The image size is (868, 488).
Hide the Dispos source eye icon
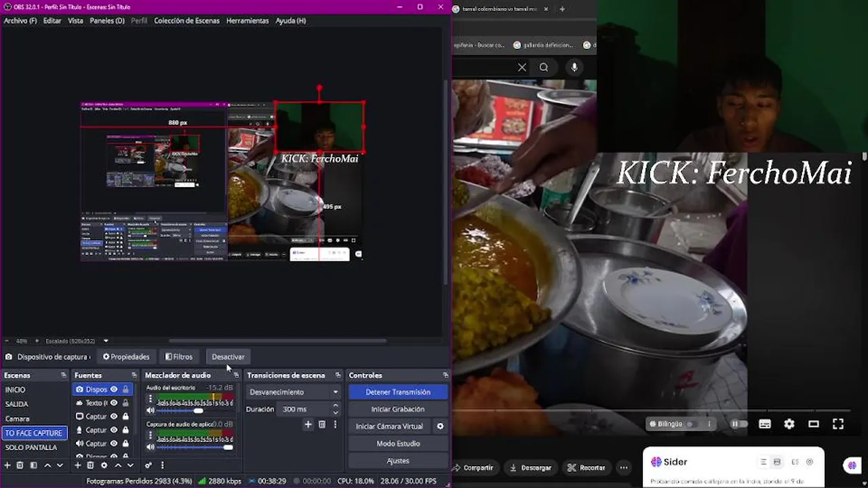[x=114, y=389]
